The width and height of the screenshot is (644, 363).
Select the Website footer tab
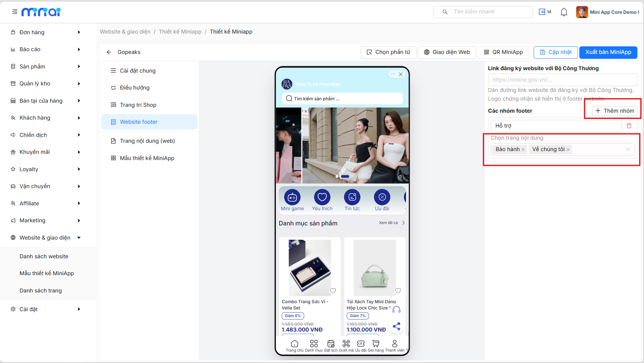(149, 122)
